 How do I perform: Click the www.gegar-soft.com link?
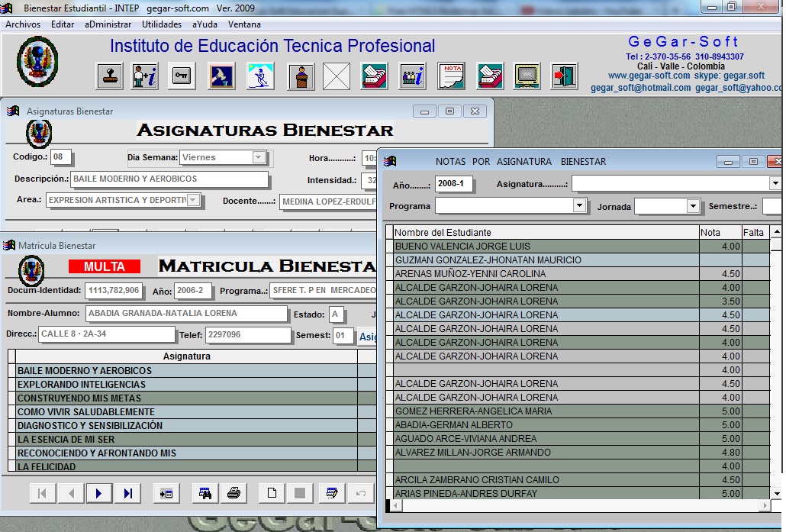pyautogui.click(x=649, y=76)
